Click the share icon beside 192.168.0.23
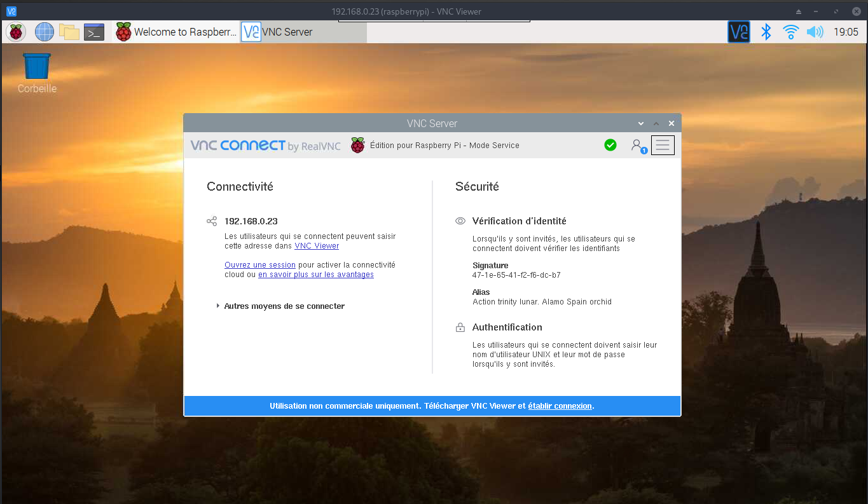This screenshot has width=868, height=504. (212, 221)
